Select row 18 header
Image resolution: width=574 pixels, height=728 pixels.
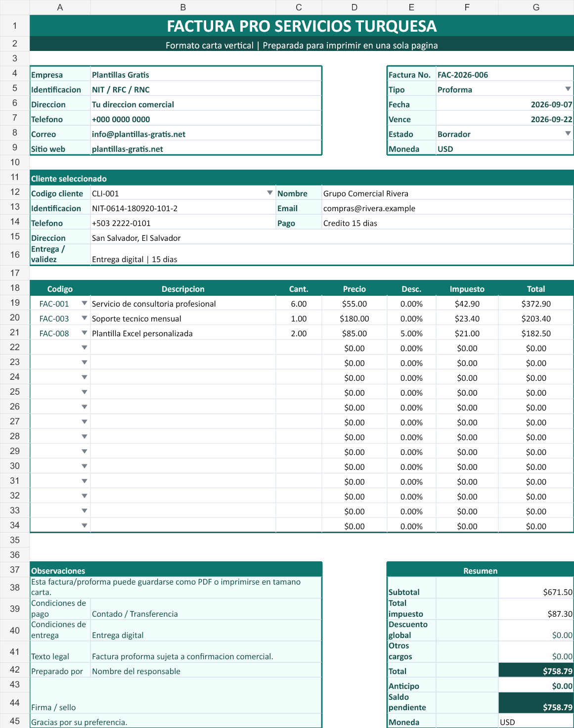click(15, 288)
